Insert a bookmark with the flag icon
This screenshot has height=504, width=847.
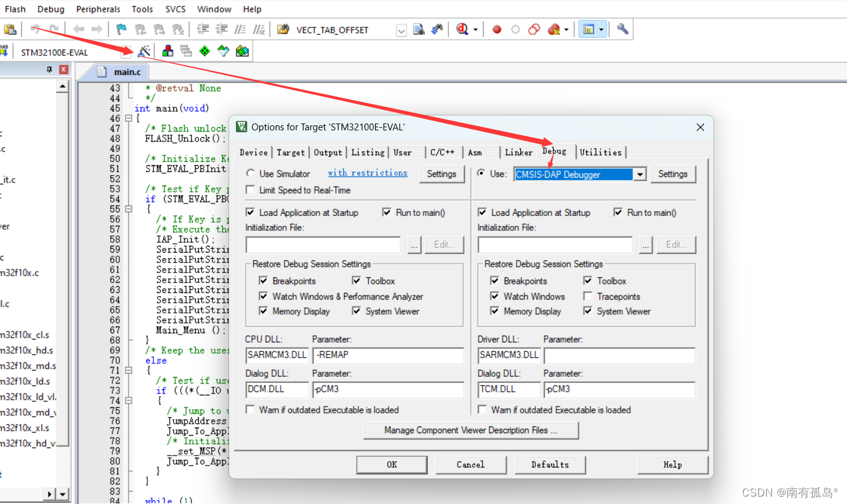point(122,29)
